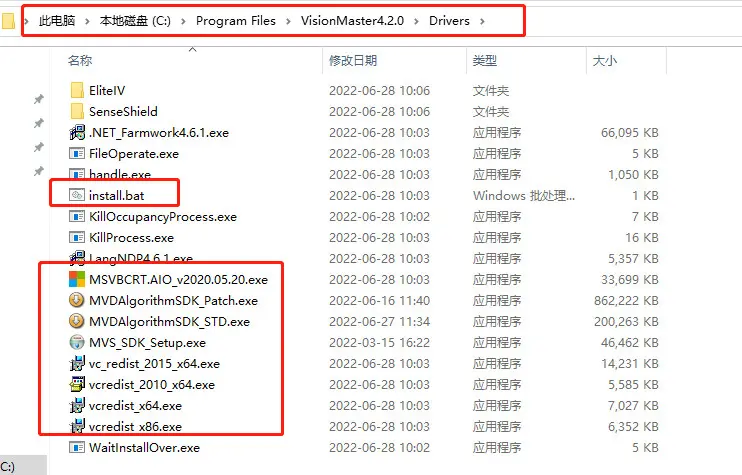
Task: Click the EliteIV folder icon
Action: (x=77, y=90)
